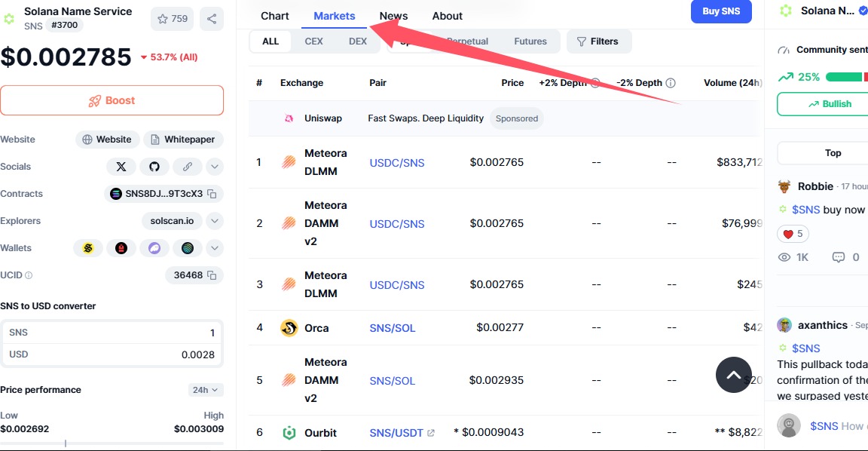This screenshot has height=451, width=868.
Task: Add SNS to watchlist via star button
Action: (172, 19)
